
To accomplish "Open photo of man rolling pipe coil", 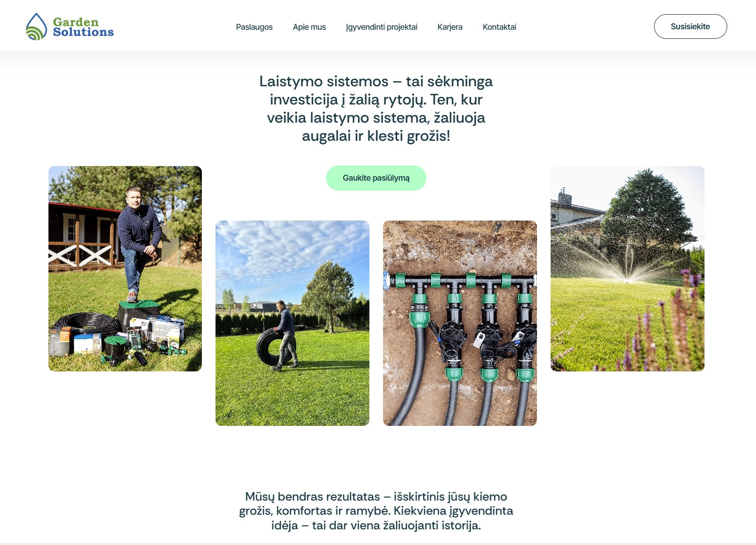I will pyautogui.click(x=292, y=323).
